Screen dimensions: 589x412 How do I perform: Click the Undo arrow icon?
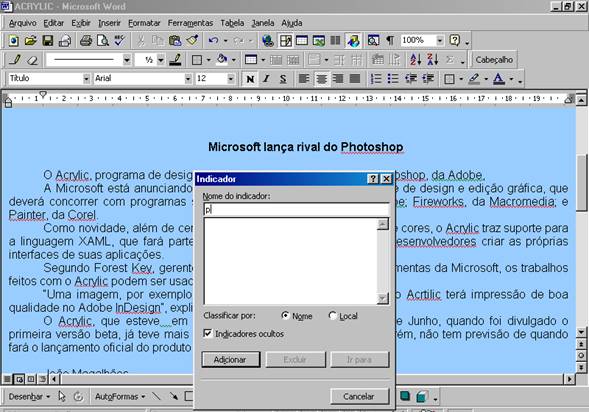point(213,41)
